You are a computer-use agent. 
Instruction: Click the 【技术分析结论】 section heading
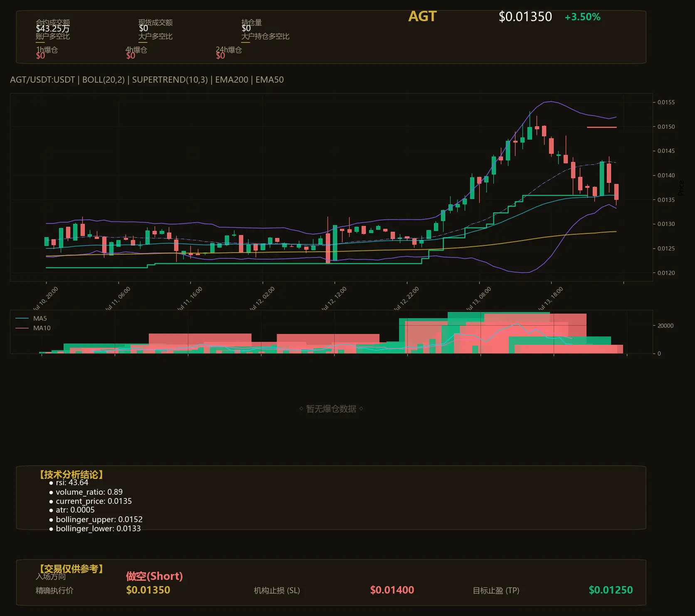point(71,475)
